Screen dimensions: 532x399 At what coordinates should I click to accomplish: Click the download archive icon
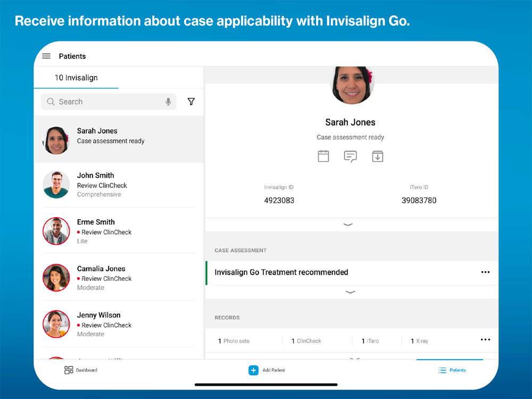[x=377, y=156]
